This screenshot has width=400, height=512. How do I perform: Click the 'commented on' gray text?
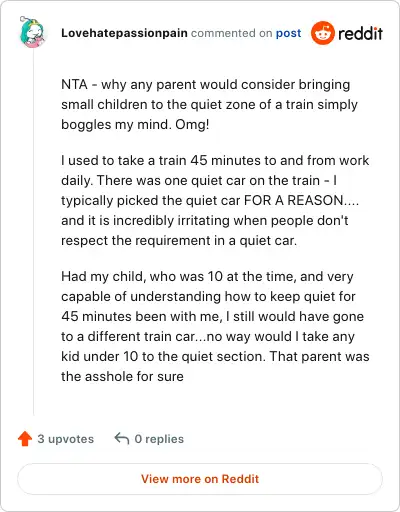point(232,33)
